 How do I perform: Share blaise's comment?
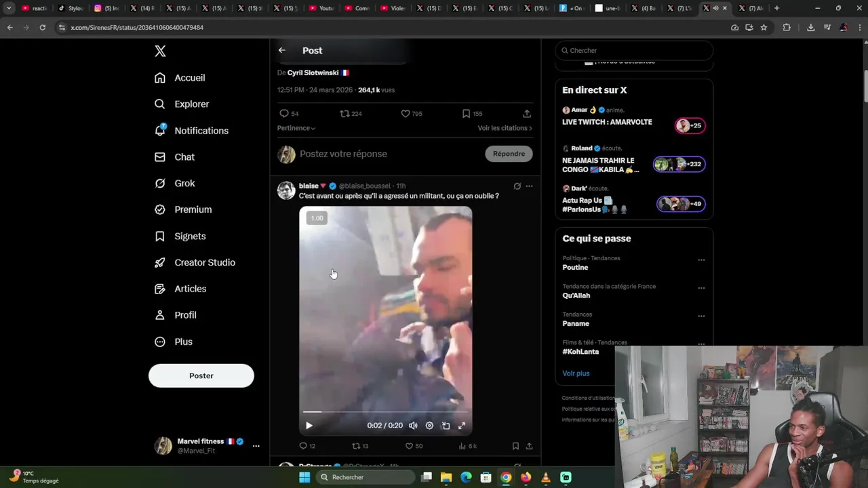pos(529,446)
